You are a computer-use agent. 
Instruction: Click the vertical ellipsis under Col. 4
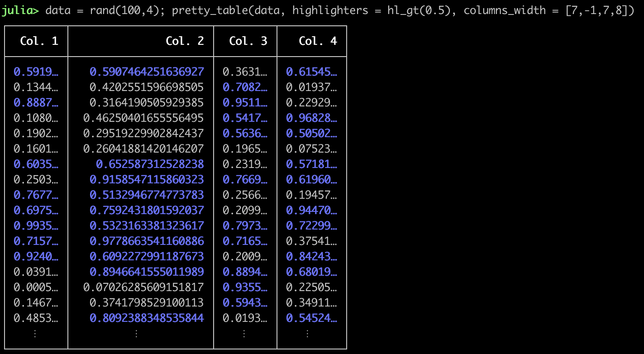[308, 334]
